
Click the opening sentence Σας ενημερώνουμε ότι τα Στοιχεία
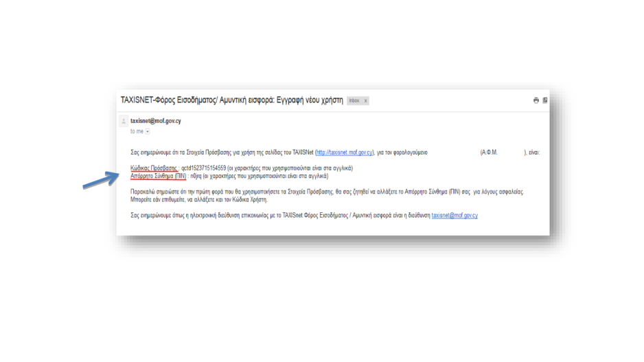coord(220,152)
